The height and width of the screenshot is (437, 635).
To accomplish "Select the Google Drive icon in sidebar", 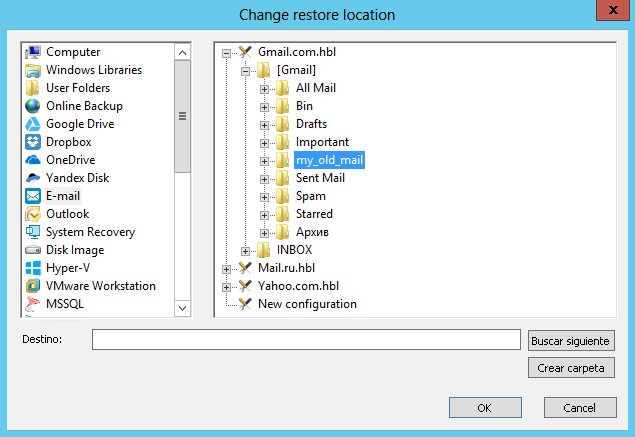I will [33, 124].
